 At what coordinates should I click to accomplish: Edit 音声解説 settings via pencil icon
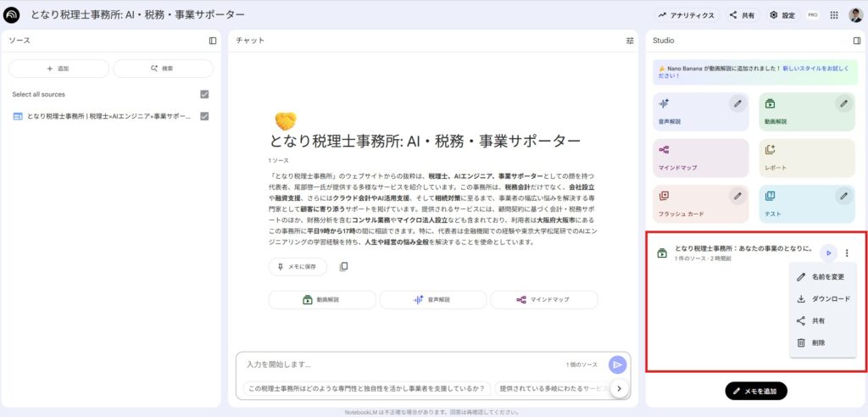point(737,103)
